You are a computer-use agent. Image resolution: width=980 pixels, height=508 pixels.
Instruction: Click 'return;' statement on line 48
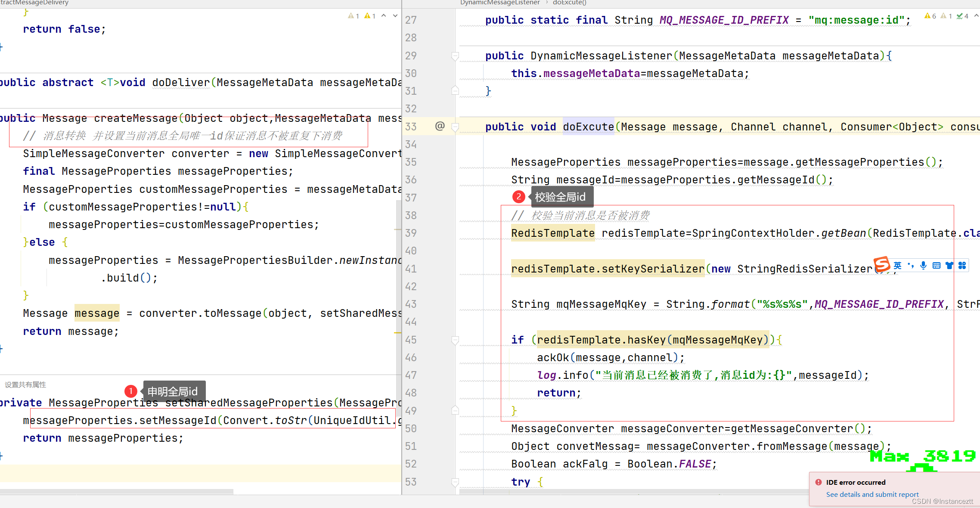[x=559, y=393]
